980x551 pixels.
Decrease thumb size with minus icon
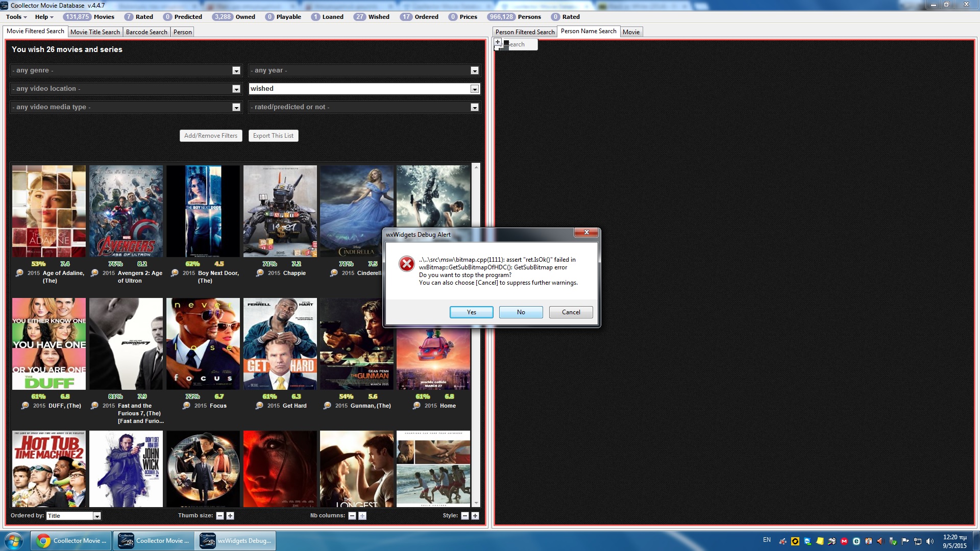(220, 516)
